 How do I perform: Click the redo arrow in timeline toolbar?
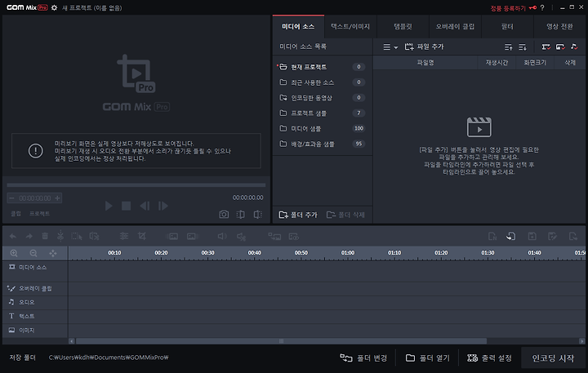click(29, 236)
